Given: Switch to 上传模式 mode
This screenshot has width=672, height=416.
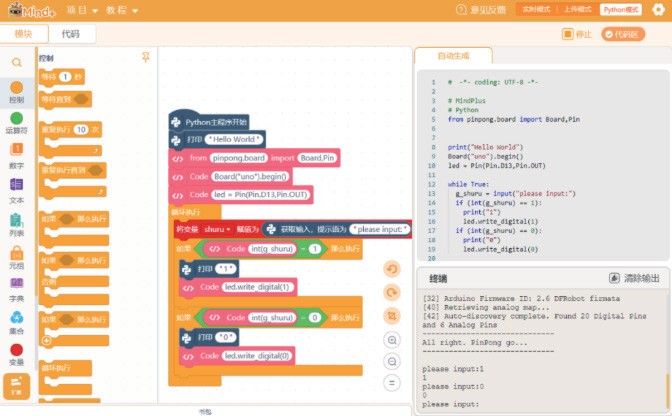Looking at the screenshot, I should click(x=577, y=9).
